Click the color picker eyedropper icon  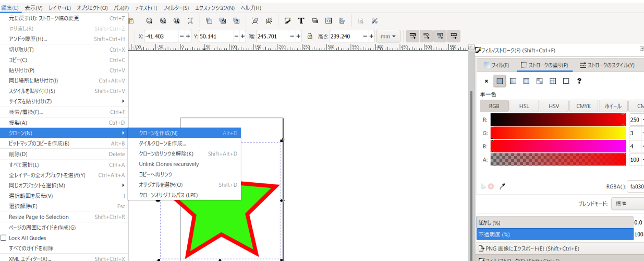(503, 186)
